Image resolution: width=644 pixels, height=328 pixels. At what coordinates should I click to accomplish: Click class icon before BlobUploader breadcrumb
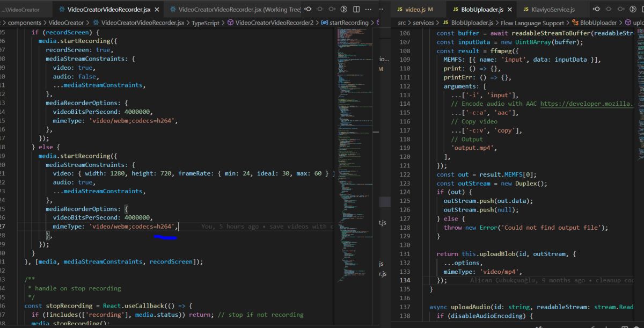(576, 23)
